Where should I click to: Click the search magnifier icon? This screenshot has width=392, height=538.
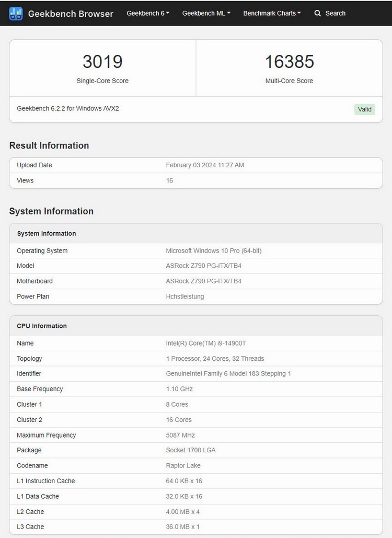318,14
